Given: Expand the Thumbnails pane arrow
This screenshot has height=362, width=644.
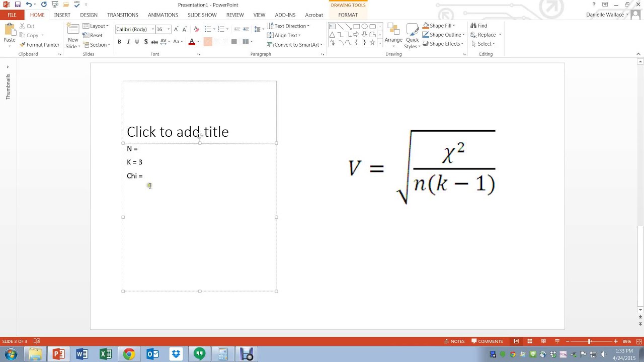Looking at the screenshot, I should [8, 67].
